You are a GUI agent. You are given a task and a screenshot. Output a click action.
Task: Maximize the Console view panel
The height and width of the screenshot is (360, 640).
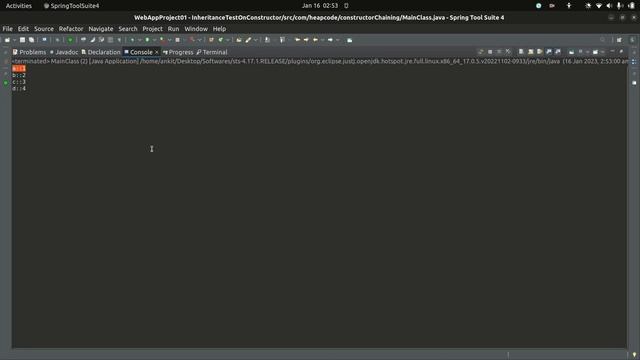coord(621,51)
